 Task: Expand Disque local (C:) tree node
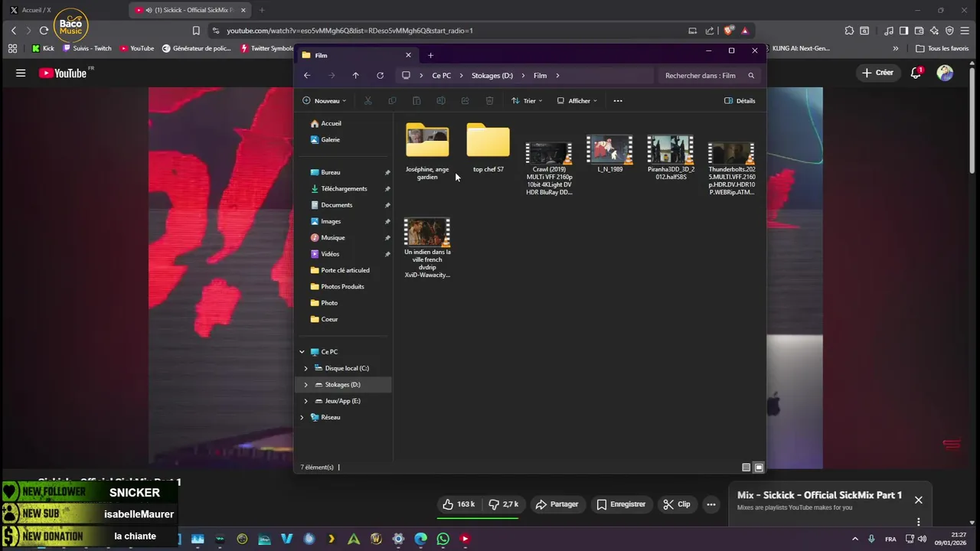(306, 368)
